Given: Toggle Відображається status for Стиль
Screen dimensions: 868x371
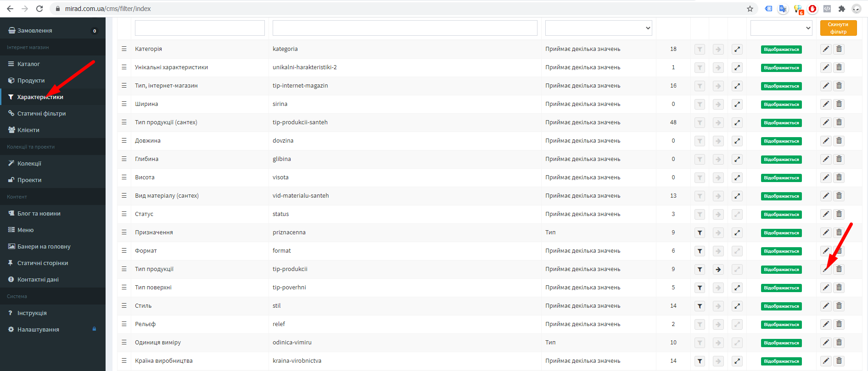Looking at the screenshot, I should click(x=781, y=306).
